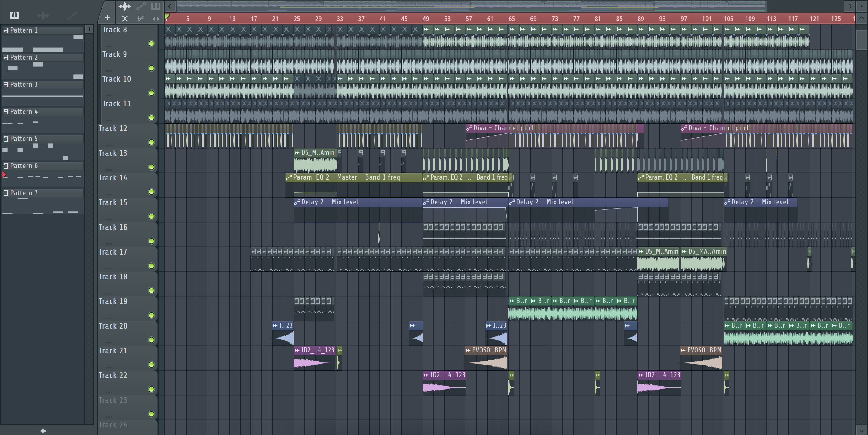Focus audio clips in playlist header
This screenshot has height=435, width=868.
coord(124,6)
